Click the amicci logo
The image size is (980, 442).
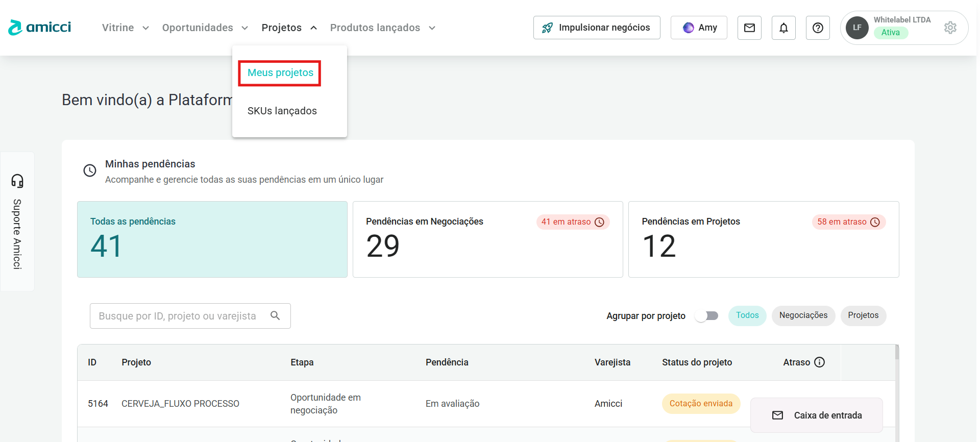(x=40, y=28)
